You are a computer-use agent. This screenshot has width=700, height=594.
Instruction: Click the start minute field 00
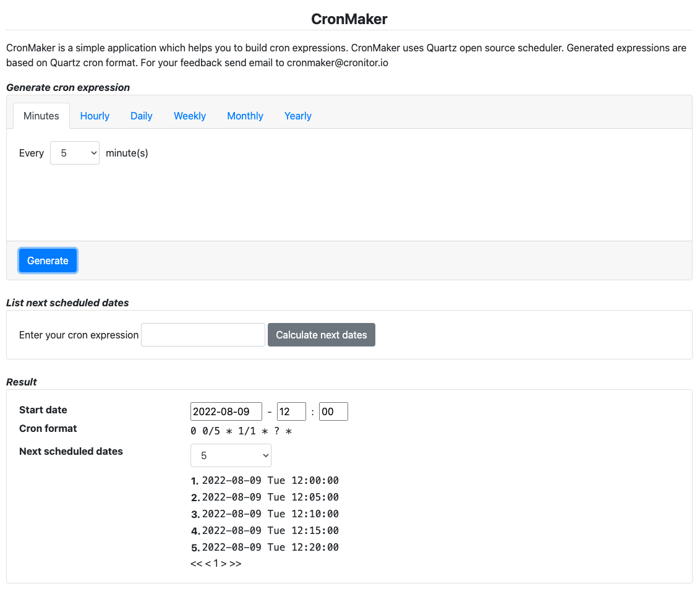pos(333,411)
